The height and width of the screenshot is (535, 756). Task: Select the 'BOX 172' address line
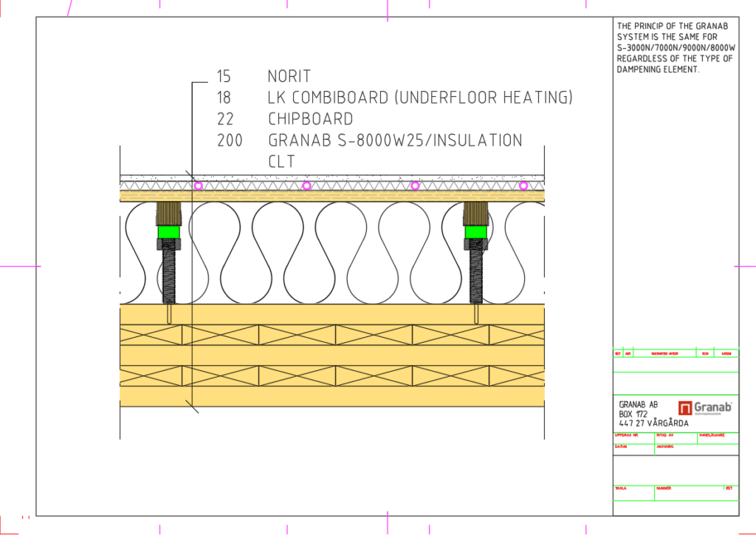click(x=633, y=415)
